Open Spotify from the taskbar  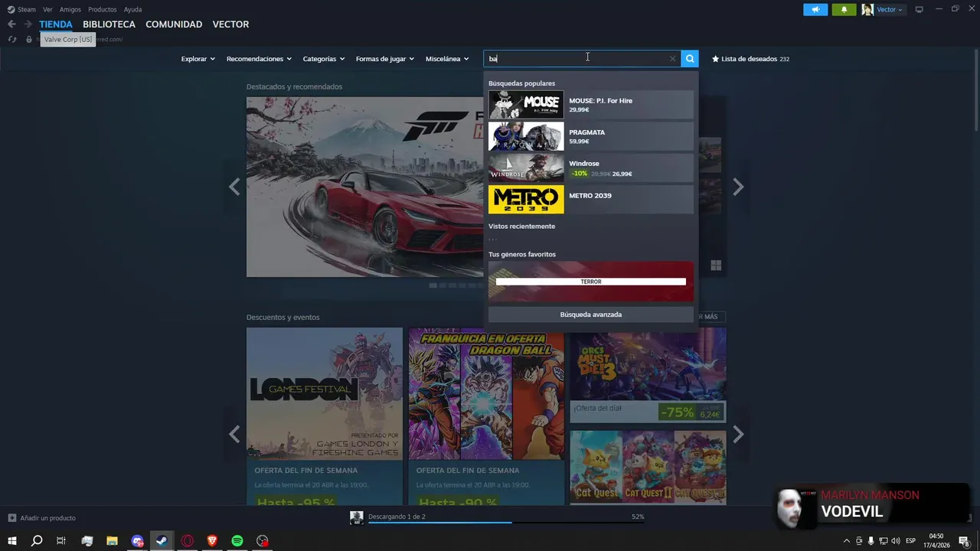click(237, 541)
